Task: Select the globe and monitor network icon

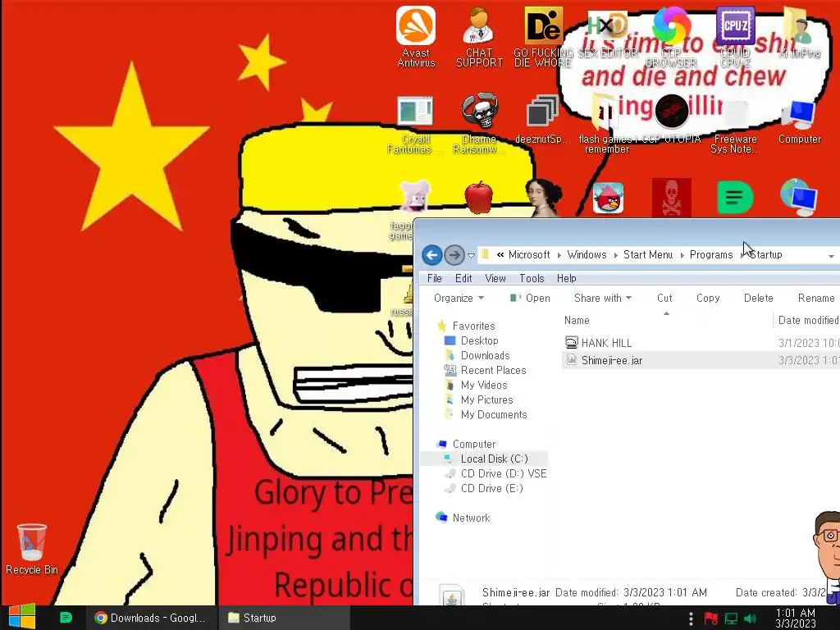Action: 798,197
